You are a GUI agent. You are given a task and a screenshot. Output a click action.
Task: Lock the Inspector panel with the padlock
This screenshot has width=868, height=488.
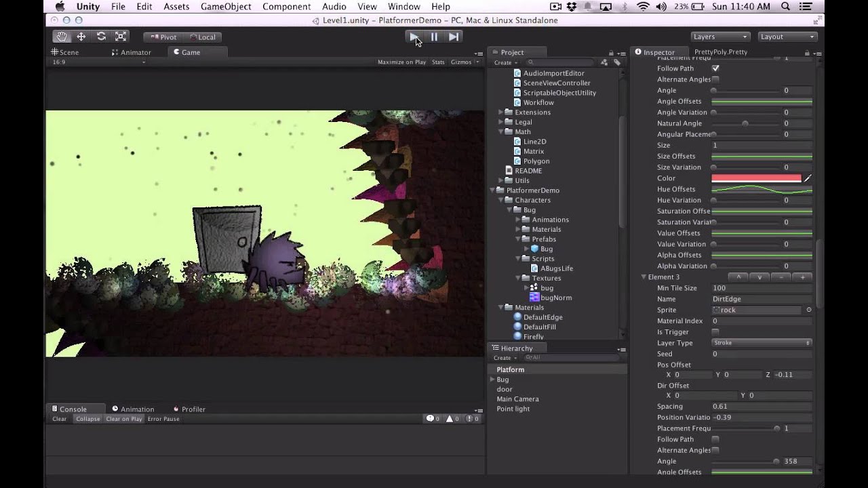pos(807,52)
